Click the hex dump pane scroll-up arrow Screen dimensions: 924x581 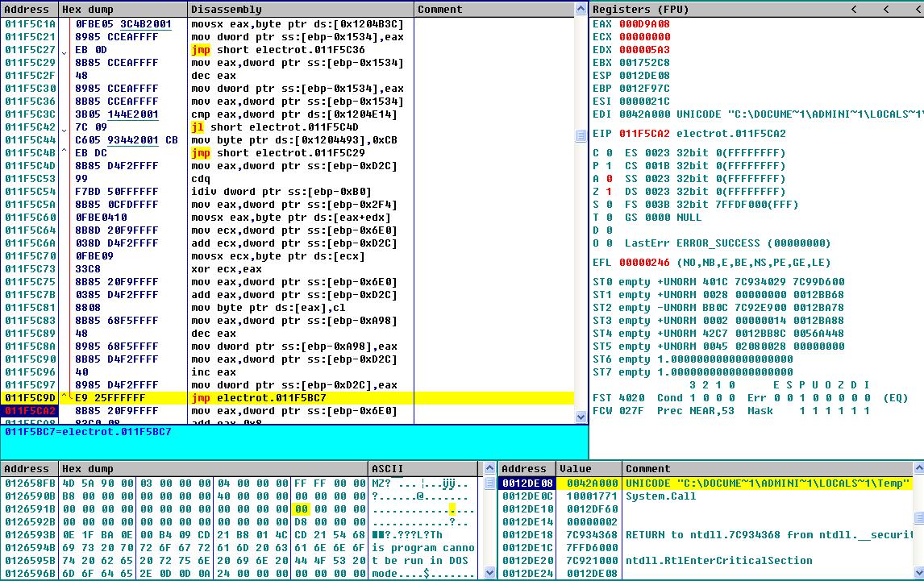489,468
